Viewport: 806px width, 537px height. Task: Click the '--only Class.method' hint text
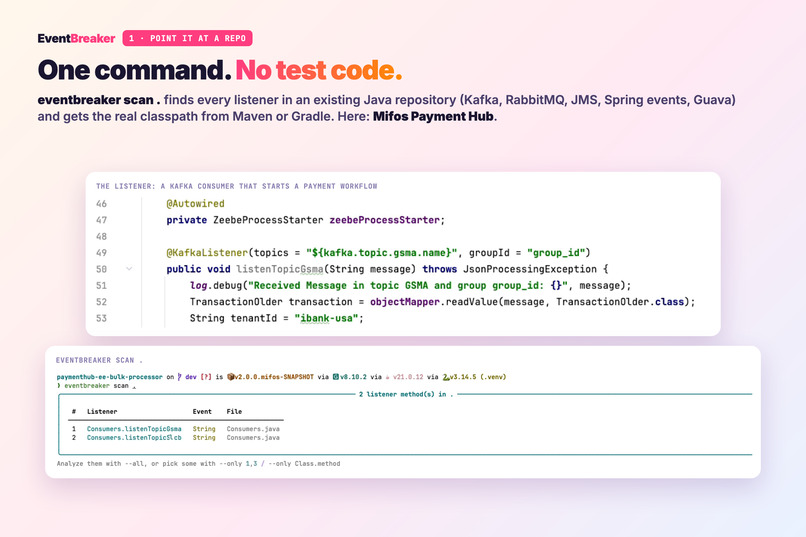pos(303,464)
